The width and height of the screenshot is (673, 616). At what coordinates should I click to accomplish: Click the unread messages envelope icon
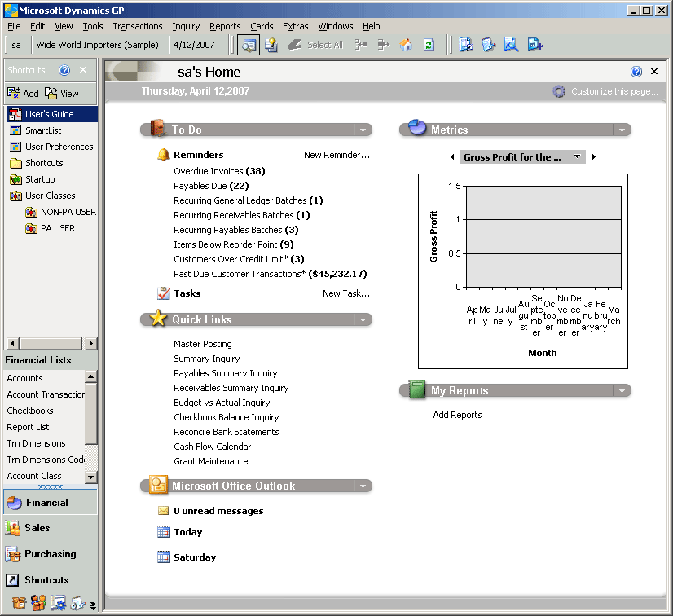163,510
